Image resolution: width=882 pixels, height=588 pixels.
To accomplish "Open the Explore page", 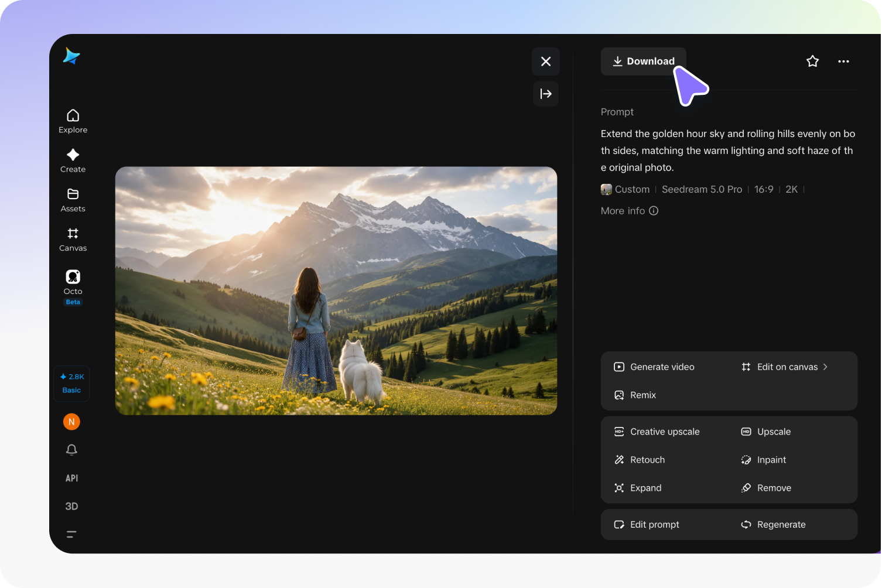I will tap(73, 121).
